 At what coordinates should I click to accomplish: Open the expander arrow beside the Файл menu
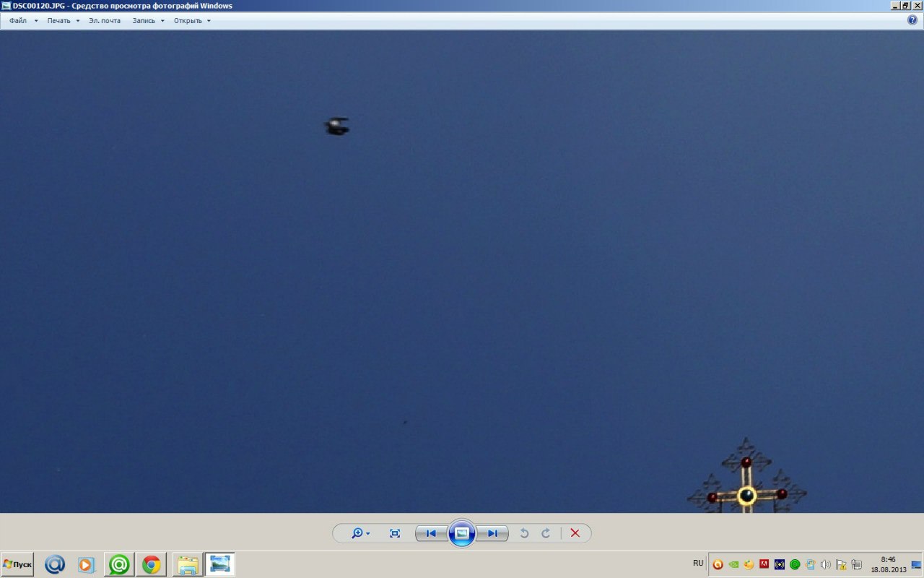(36, 21)
